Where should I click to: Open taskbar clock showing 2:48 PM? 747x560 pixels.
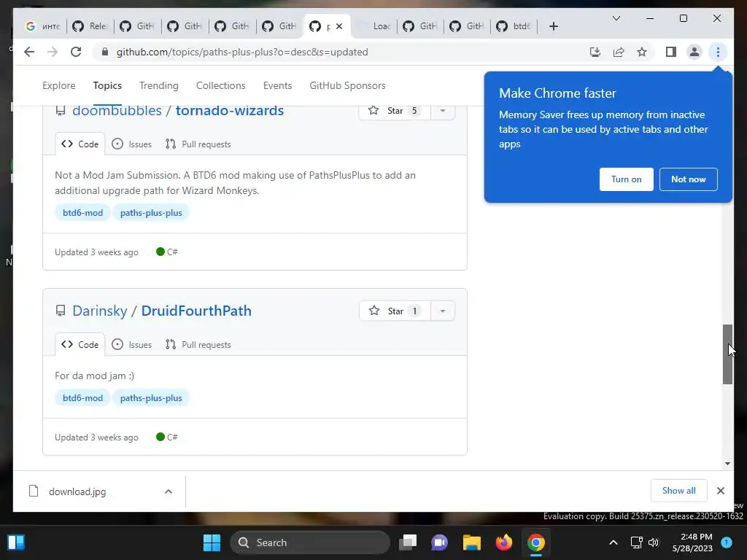coord(692,542)
